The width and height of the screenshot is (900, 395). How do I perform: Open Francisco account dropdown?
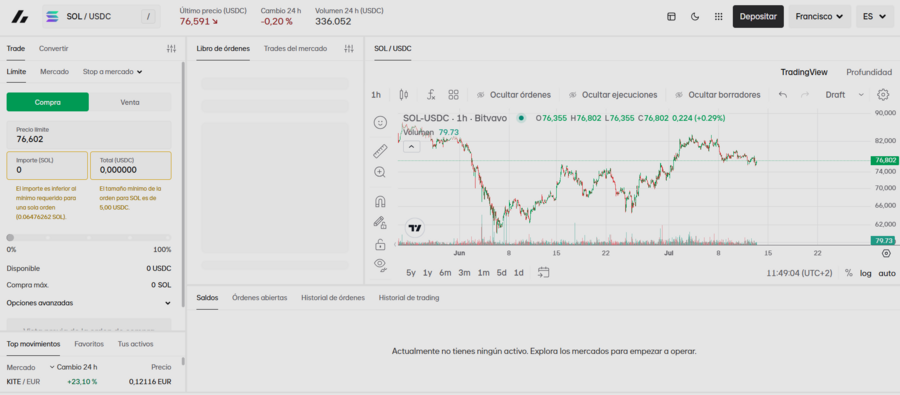(819, 17)
